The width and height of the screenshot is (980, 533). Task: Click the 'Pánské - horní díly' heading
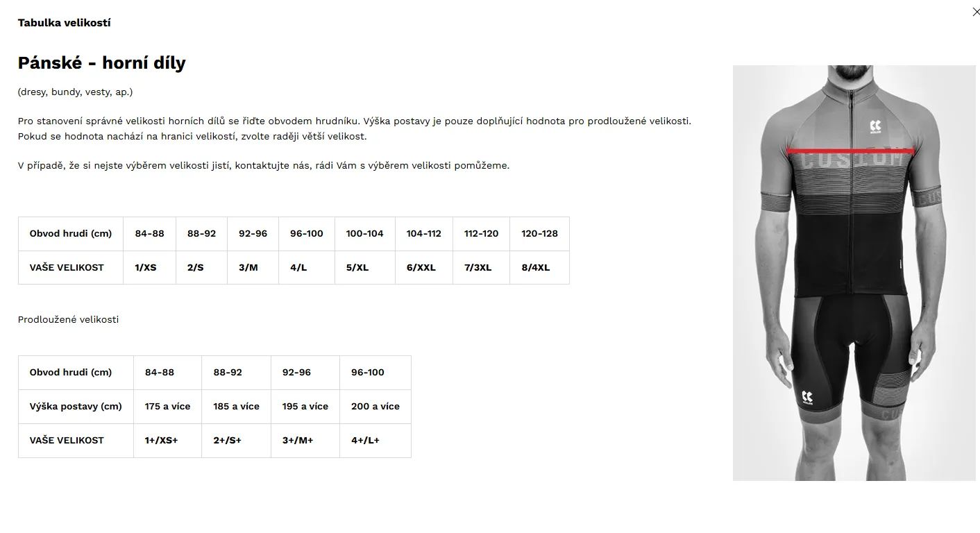(x=102, y=63)
